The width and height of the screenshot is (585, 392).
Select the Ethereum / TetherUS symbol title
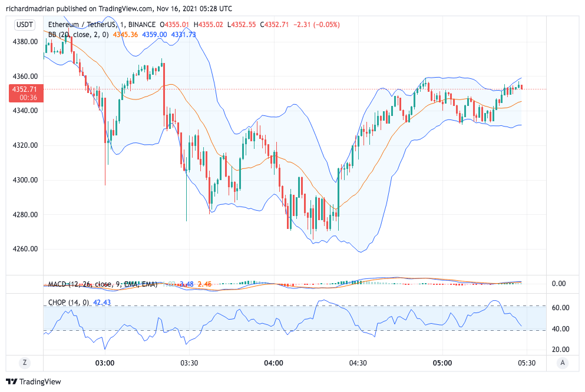point(82,25)
